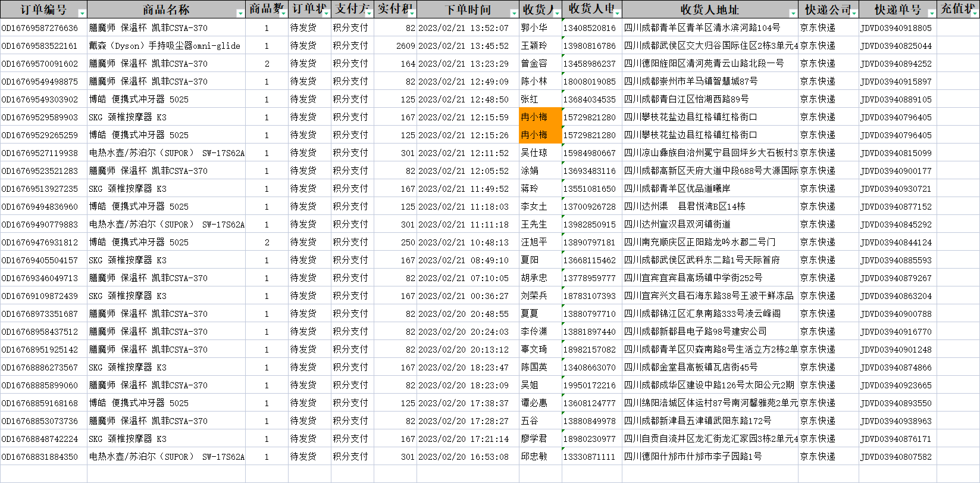The width and height of the screenshot is (980, 483).
Task: Open the 下单时间 column filter dropdown
Action: tap(514, 13)
